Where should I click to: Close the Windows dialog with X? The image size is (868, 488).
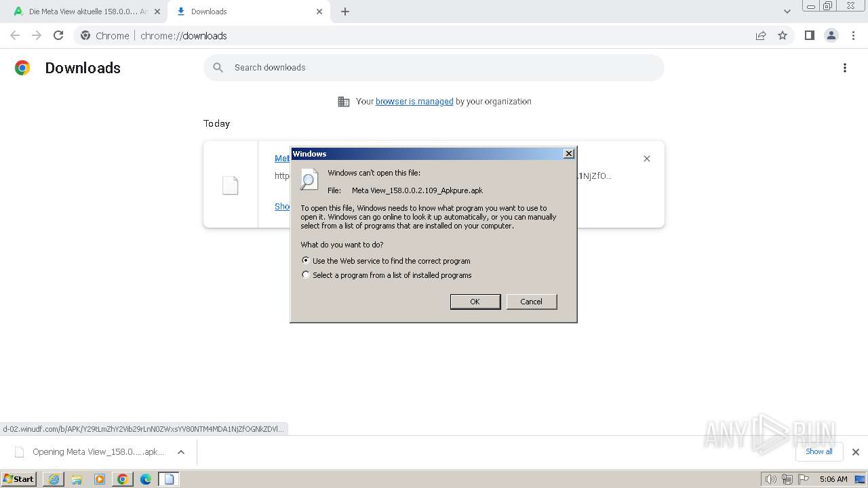click(569, 154)
